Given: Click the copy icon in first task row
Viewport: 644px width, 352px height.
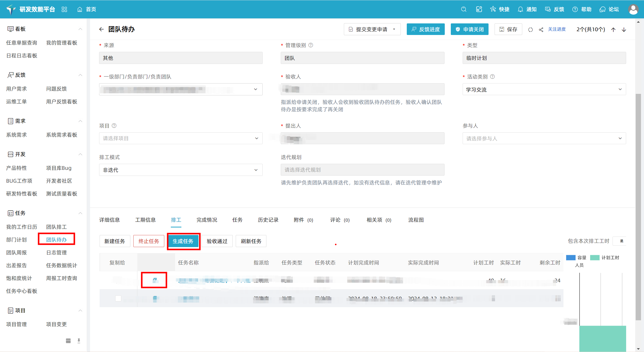Looking at the screenshot, I should point(155,280).
